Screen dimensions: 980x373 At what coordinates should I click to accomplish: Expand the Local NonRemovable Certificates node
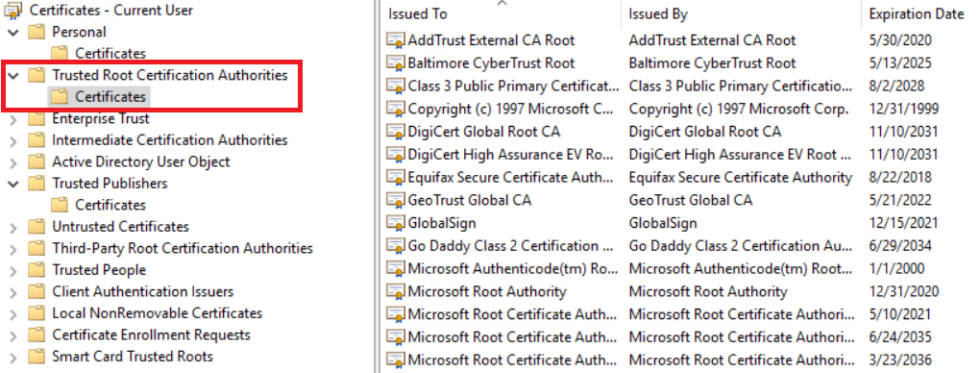(x=13, y=313)
